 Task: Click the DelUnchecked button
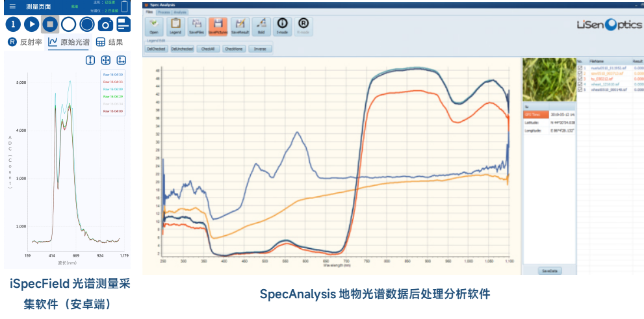182,49
